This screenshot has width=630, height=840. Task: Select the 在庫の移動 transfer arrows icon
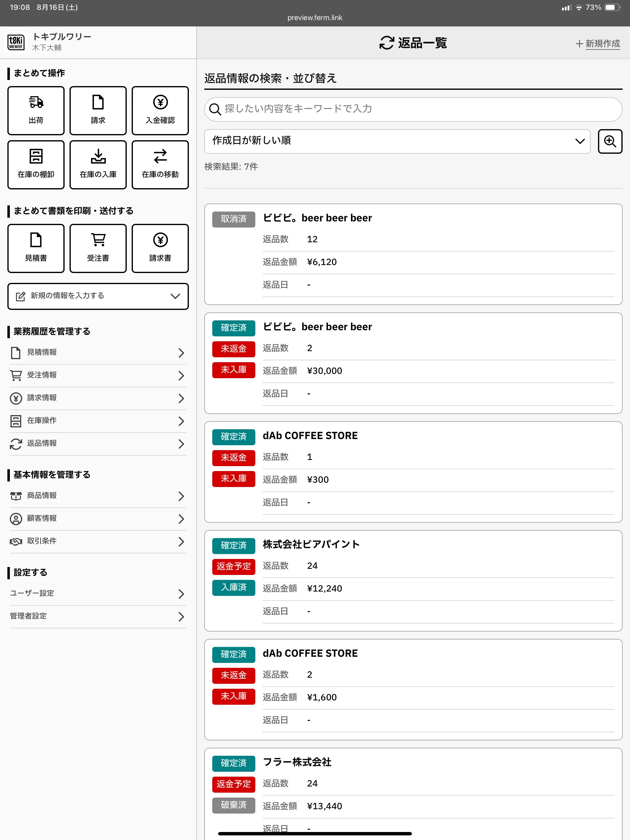click(160, 157)
